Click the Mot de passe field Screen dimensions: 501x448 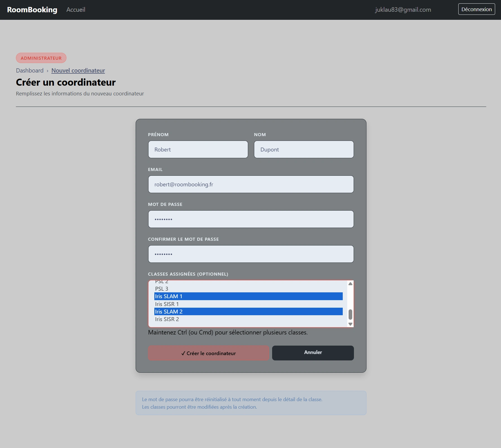251,219
